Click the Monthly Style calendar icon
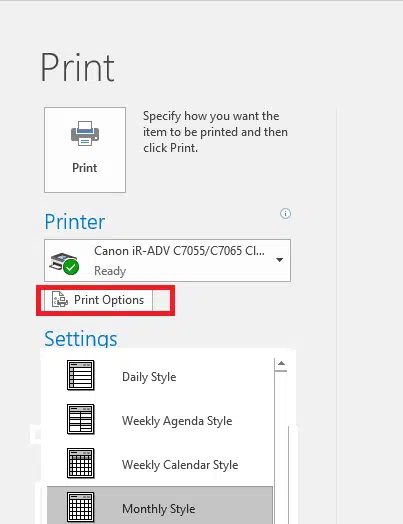The width and height of the screenshot is (403, 524). click(x=81, y=507)
